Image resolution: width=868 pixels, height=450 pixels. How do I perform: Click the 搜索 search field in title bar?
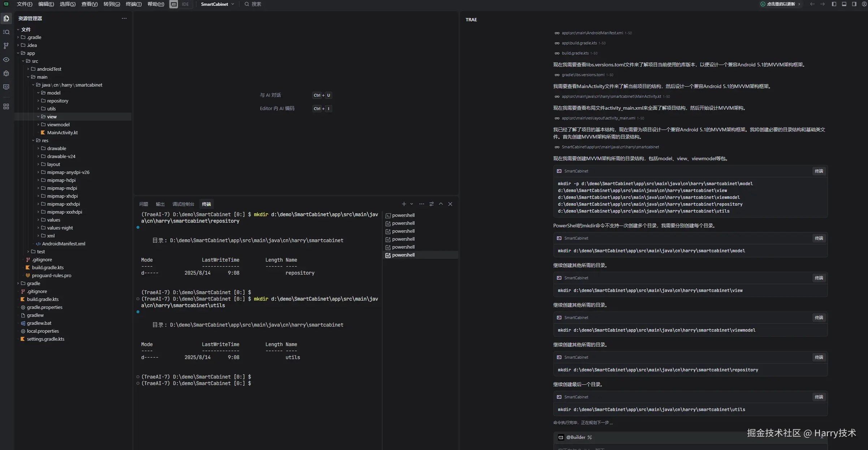click(x=256, y=4)
